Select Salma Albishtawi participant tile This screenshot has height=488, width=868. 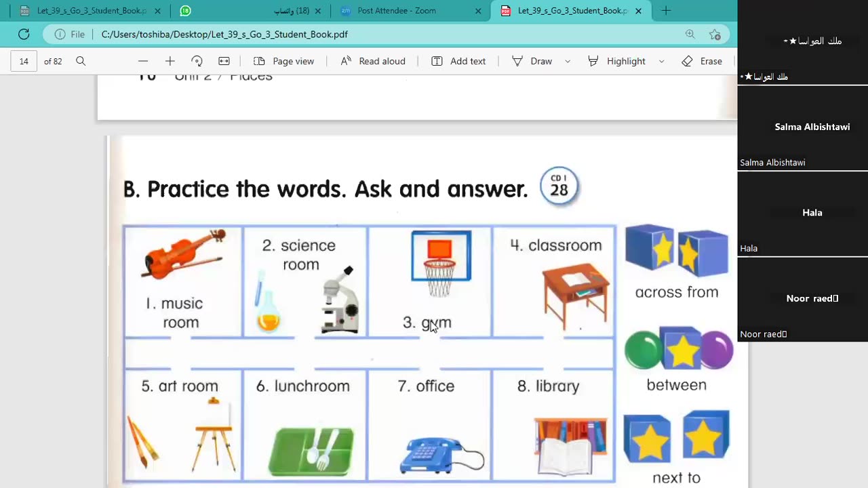(803, 129)
